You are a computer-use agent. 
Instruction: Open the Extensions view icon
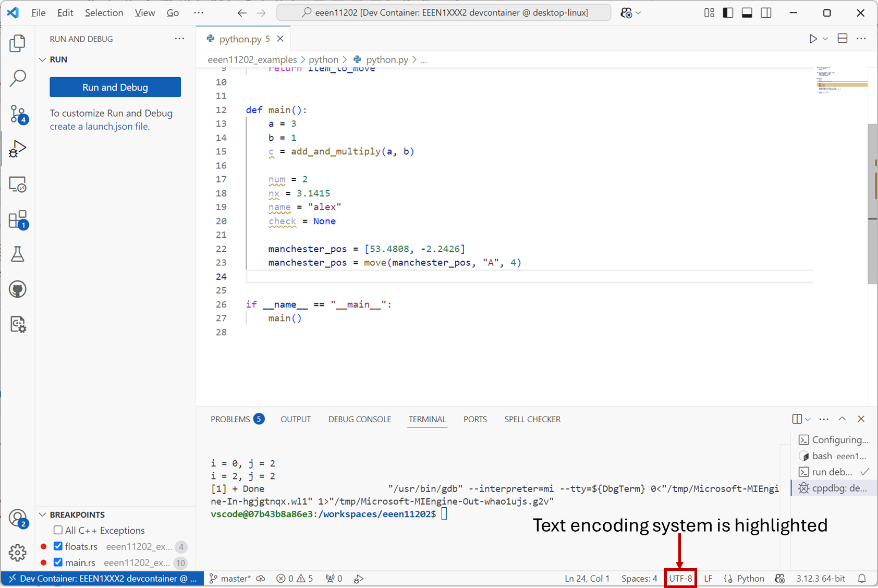[x=18, y=219]
